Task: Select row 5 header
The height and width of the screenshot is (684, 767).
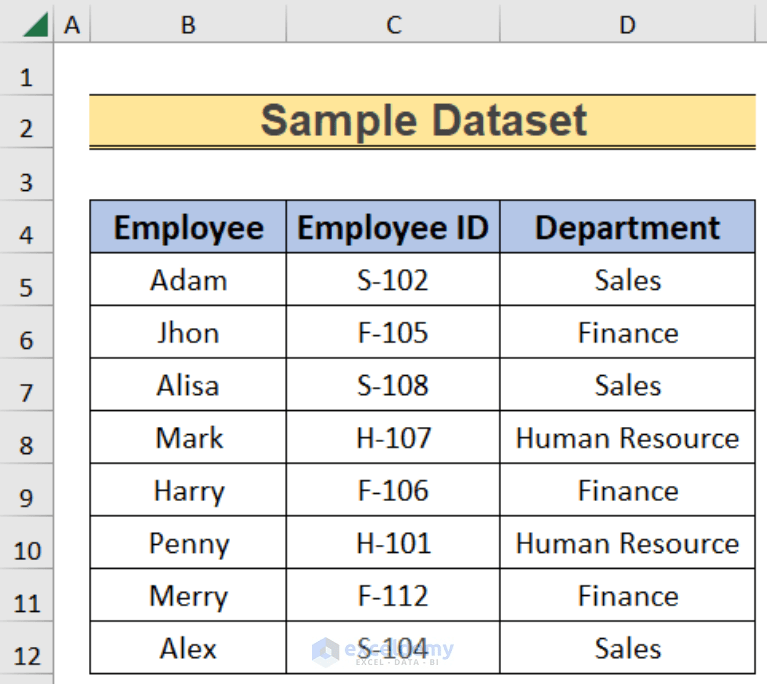Action: click(26, 279)
